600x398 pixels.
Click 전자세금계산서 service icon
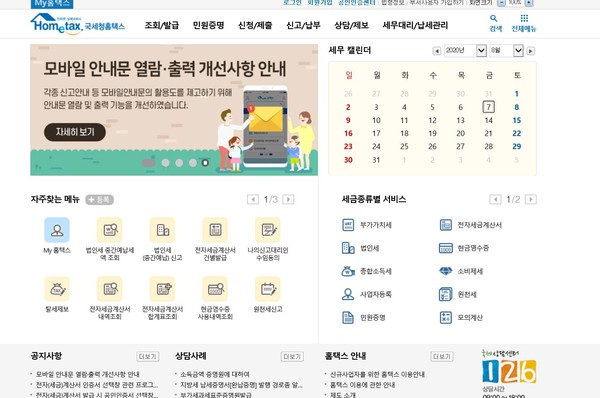click(446, 225)
